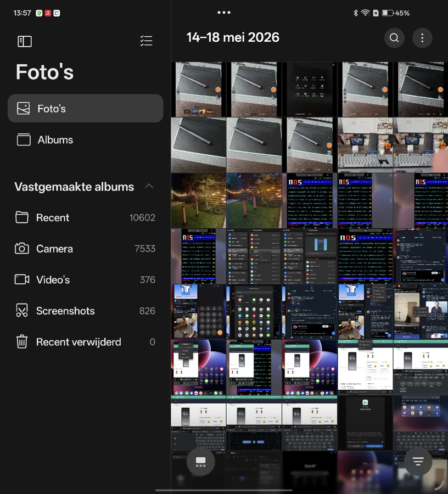Tap the checklist select icon
This screenshot has height=494, width=448.
click(146, 41)
